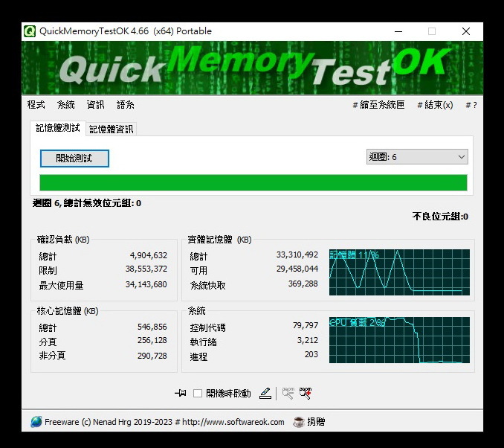Click 最大使用量 value 34,143,680
Screen dimensions: 504x448
tap(146, 284)
